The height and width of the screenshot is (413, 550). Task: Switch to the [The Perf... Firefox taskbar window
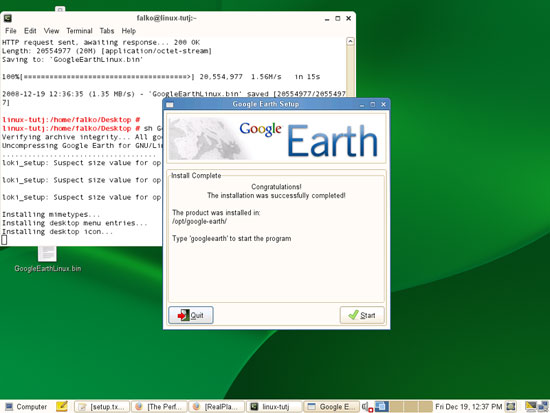click(160, 407)
